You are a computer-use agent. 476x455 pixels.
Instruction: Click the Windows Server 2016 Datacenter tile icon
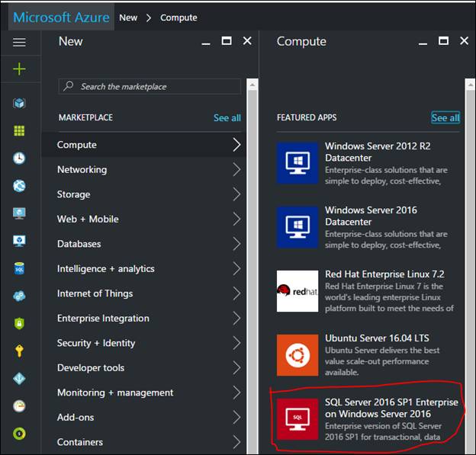click(297, 227)
